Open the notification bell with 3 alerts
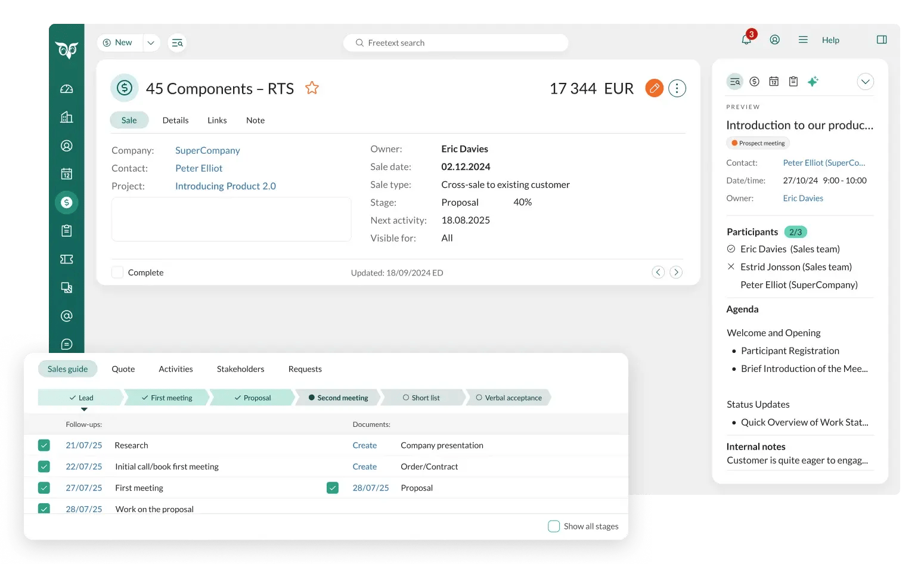Image resolution: width=924 pixels, height=564 pixels. pos(746,39)
